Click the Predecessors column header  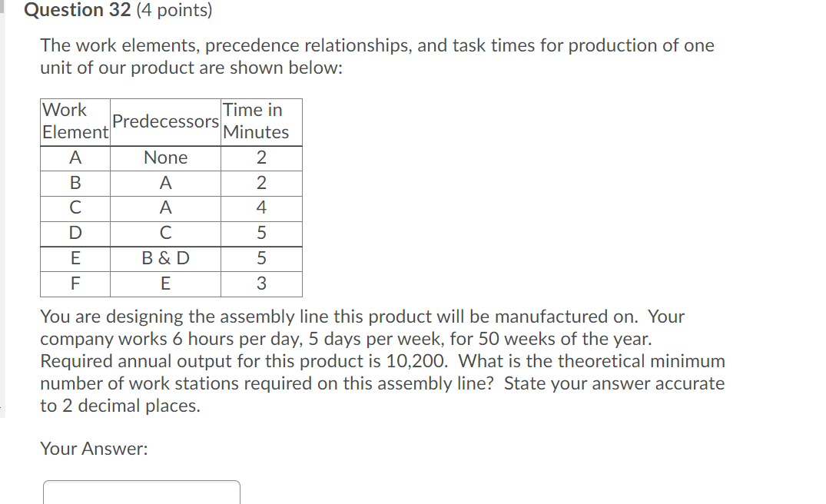165,121
